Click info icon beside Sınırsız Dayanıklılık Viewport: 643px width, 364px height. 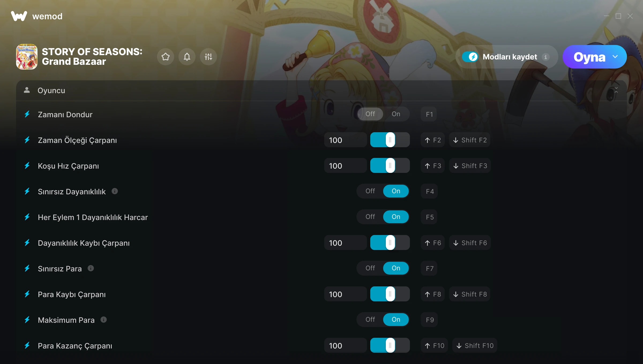pyautogui.click(x=115, y=191)
